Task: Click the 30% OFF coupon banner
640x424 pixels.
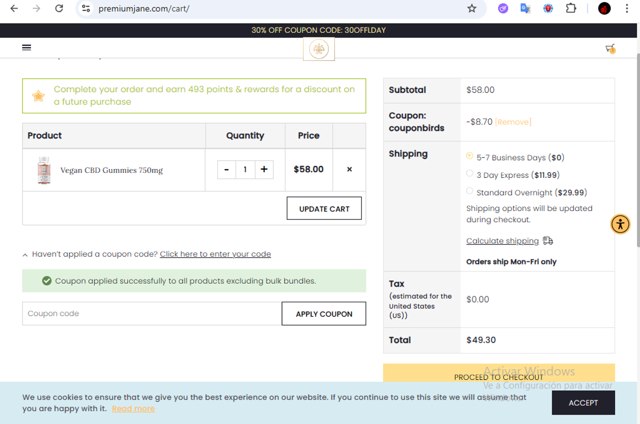Action: [318, 30]
